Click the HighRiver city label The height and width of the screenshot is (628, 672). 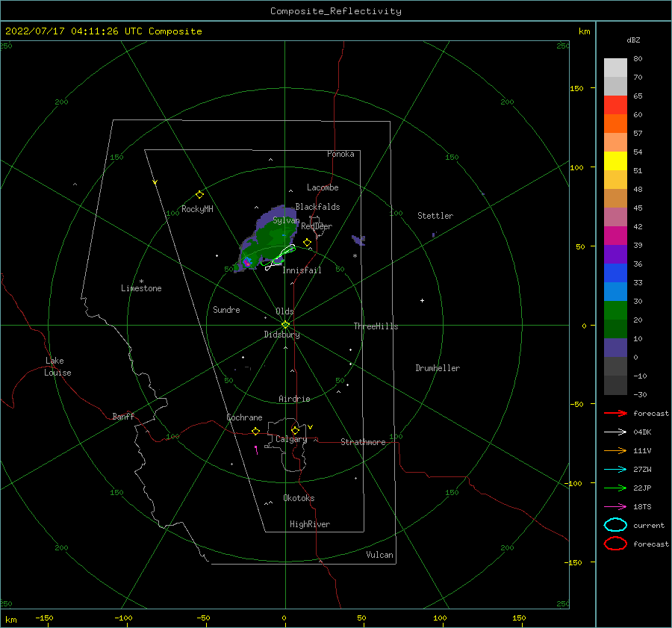click(310, 524)
